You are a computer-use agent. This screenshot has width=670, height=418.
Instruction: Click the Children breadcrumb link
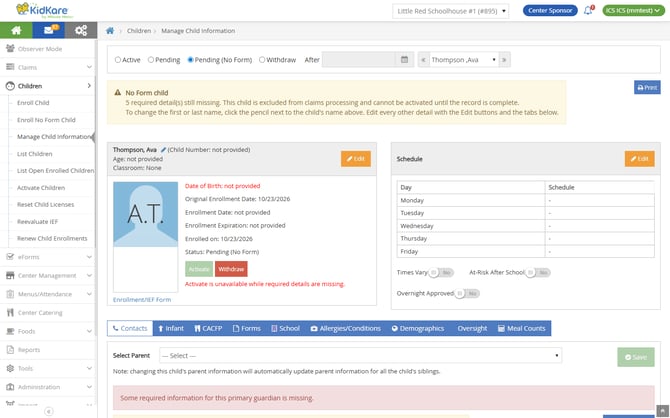pyautogui.click(x=139, y=31)
